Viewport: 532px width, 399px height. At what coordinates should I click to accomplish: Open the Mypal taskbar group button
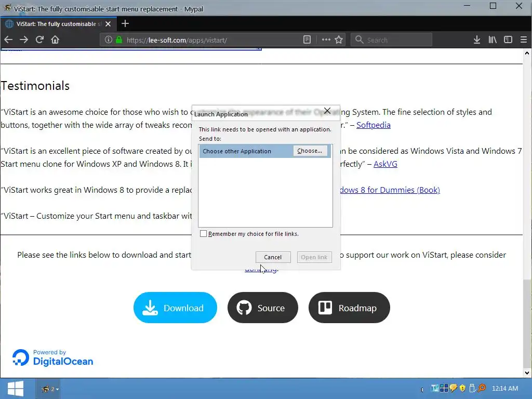[48, 389]
